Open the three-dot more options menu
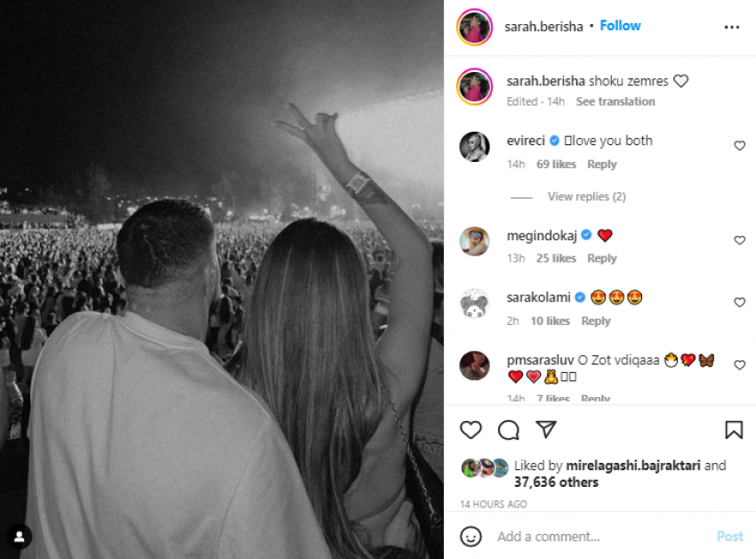 tap(732, 27)
